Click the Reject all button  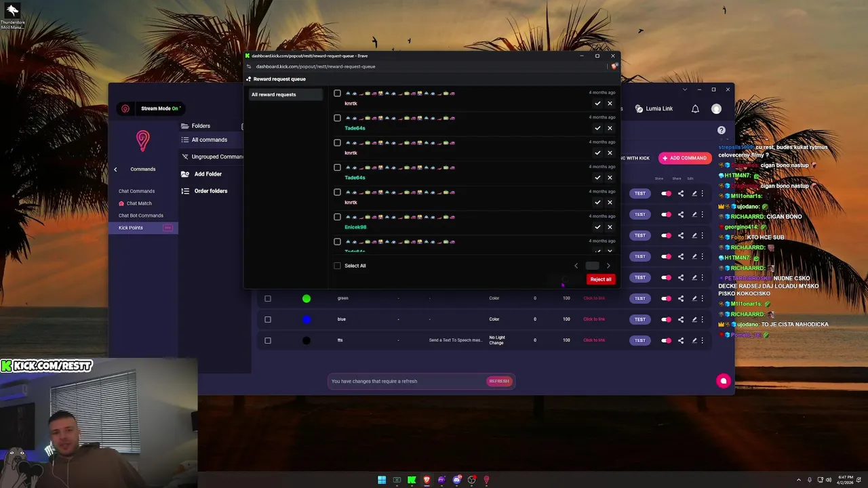[600, 279]
